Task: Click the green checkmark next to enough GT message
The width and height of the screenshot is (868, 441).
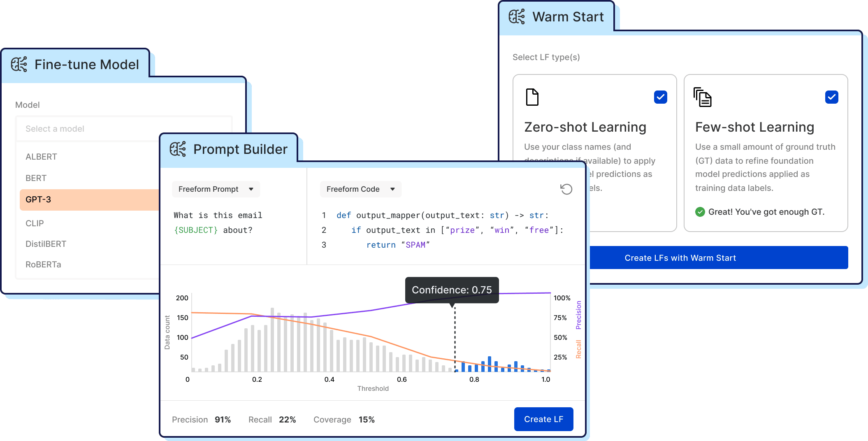Action: [x=701, y=212]
